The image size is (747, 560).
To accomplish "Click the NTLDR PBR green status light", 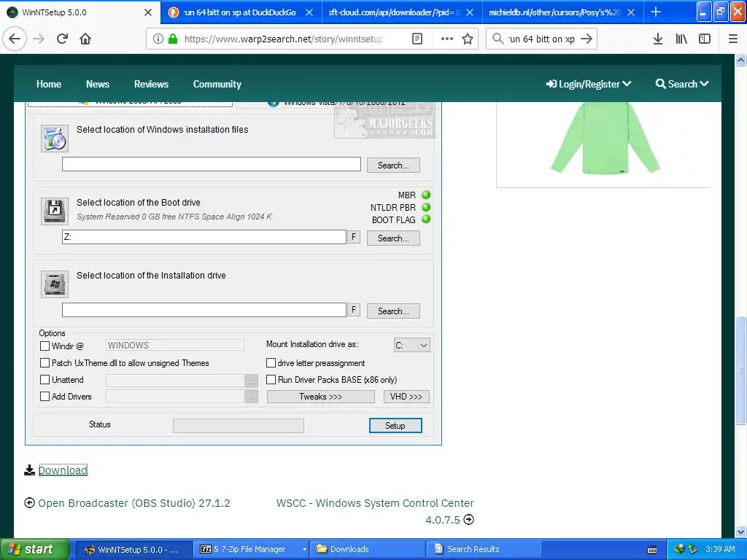I will coord(426,207).
